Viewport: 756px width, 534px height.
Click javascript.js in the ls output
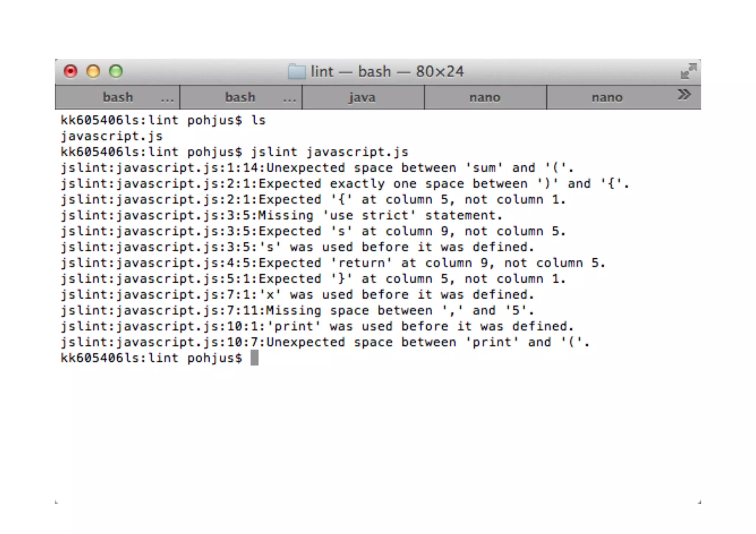111,136
